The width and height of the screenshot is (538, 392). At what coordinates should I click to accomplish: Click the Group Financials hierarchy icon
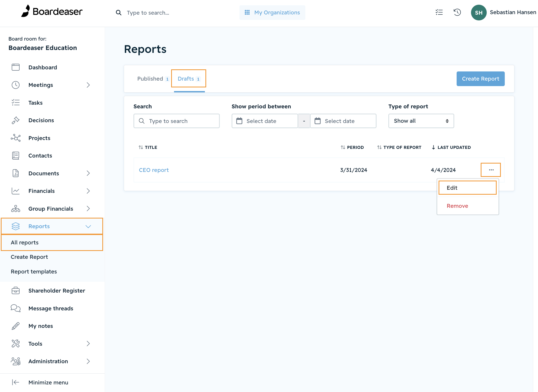(16, 209)
